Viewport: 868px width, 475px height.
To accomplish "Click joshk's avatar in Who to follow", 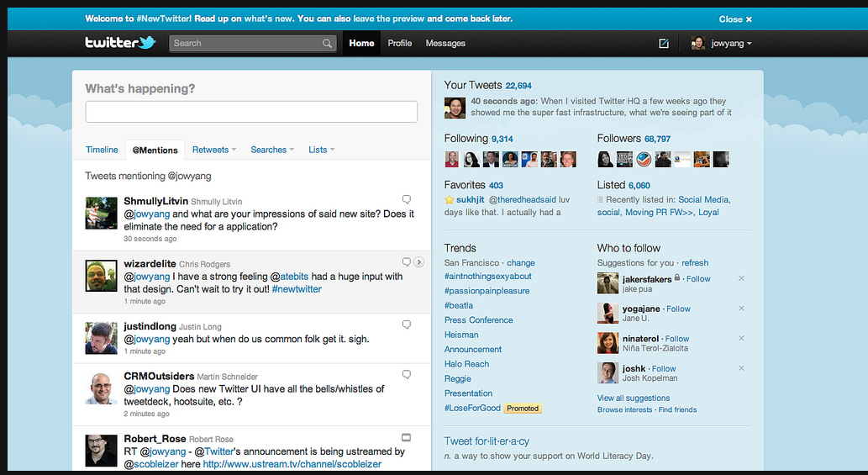I will [x=608, y=373].
